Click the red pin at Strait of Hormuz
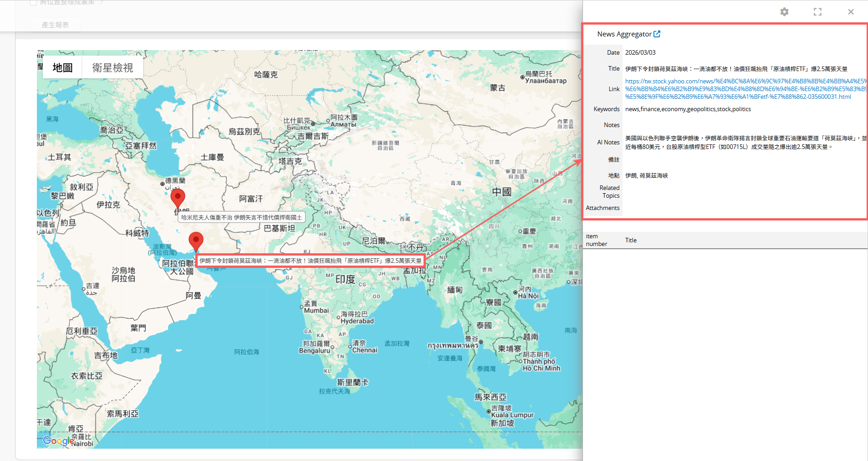This screenshot has width=868, height=461. click(196, 240)
